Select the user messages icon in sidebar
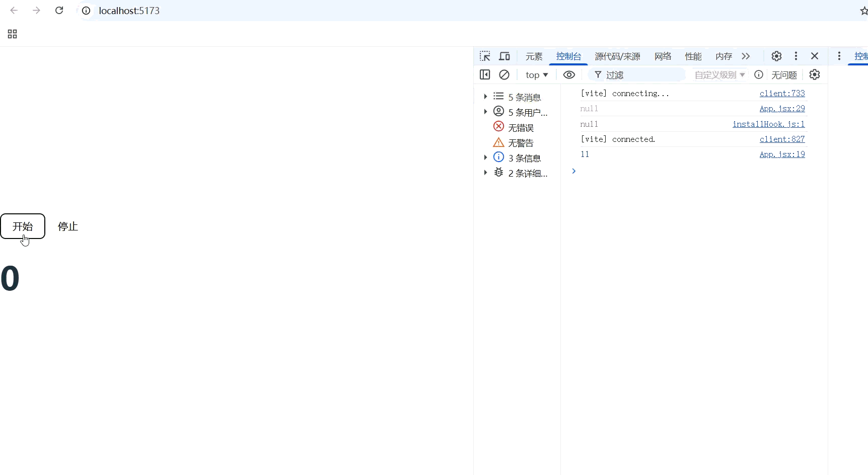 [x=498, y=111]
